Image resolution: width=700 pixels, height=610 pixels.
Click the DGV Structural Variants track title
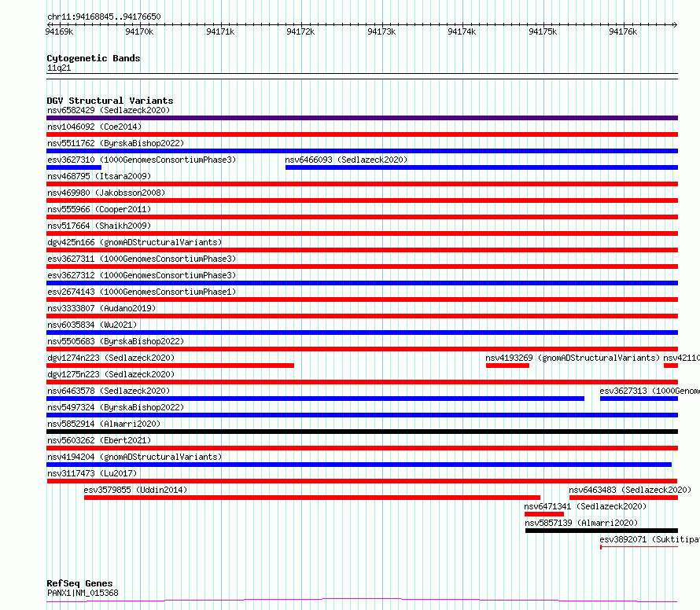click(110, 101)
